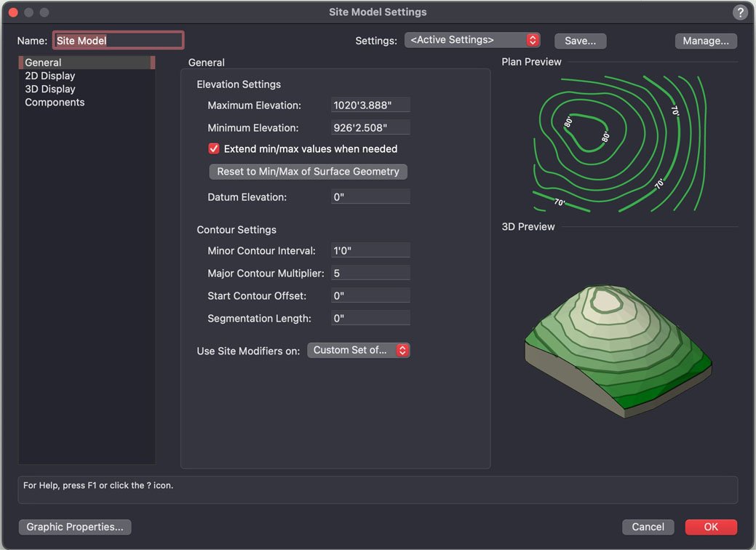Confirm settings with the OK button
The height and width of the screenshot is (550, 756).
pyautogui.click(x=710, y=527)
